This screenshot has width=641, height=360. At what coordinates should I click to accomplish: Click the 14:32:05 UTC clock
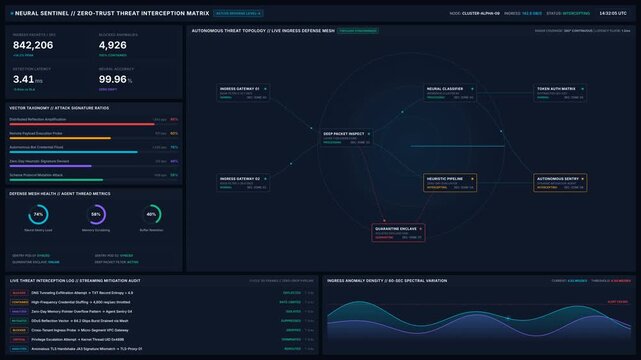pyautogui.click(x=613, y=13)
